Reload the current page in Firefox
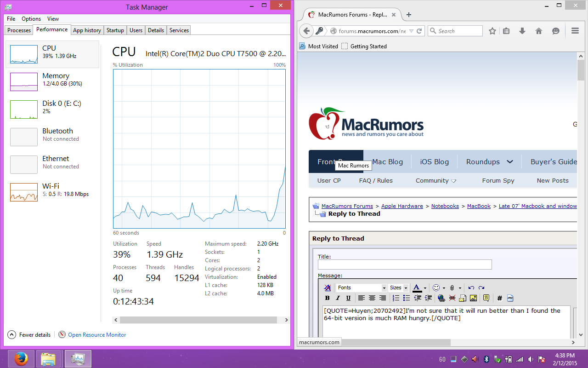The width and height of the screenshot is (588, 368). pos(419,31)
